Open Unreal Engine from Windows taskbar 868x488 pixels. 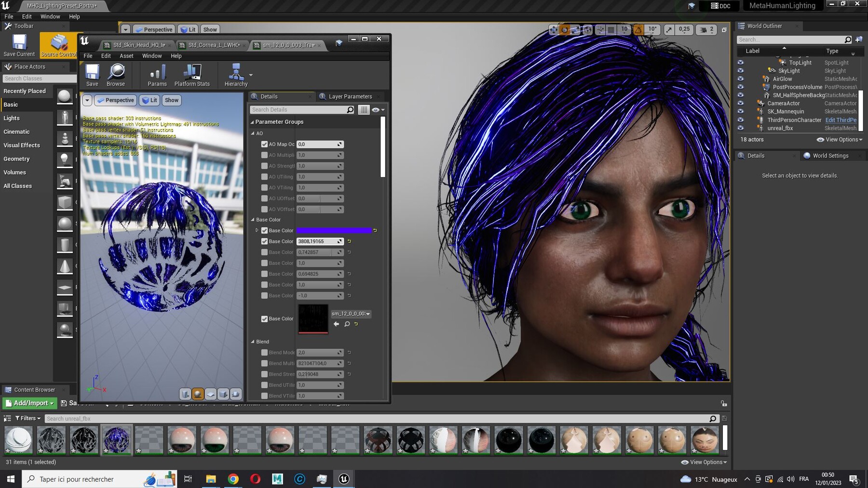pos(344,479)
